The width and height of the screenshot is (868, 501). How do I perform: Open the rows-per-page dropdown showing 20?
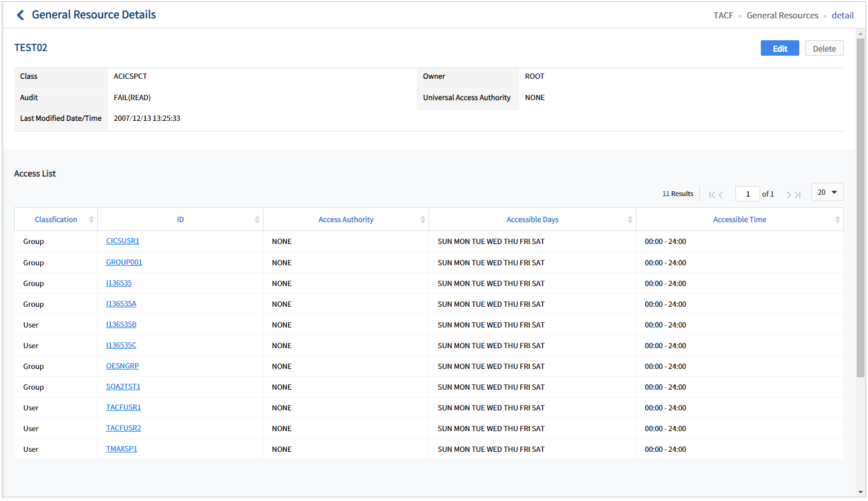click(827, 192)
